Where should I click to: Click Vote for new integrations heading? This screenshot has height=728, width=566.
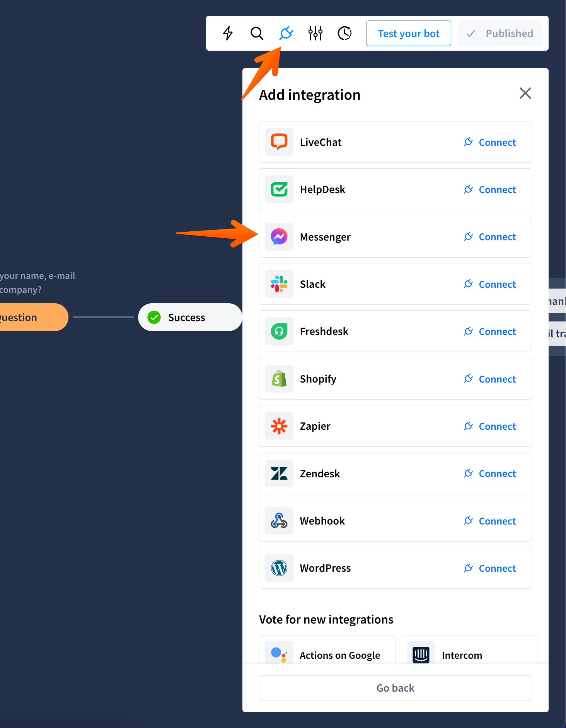326,620
